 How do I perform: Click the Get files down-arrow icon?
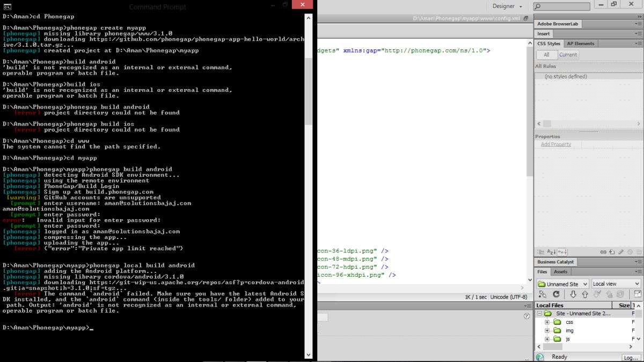573,294
